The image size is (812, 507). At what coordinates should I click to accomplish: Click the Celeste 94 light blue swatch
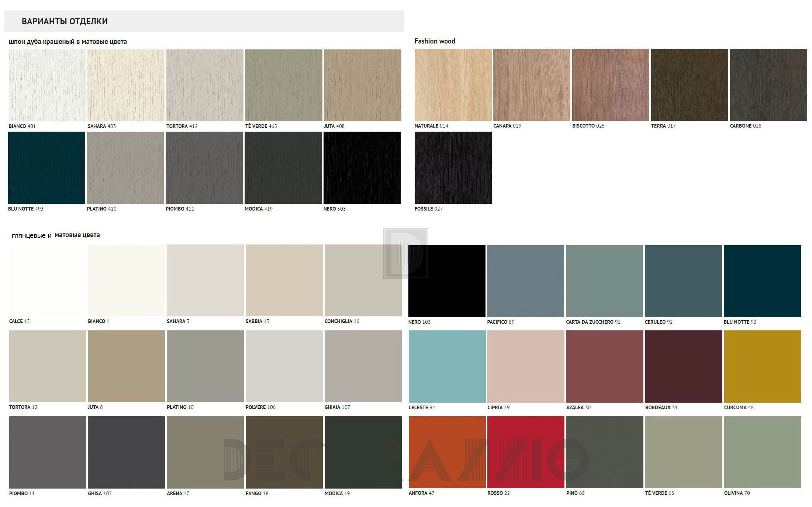click(447, 366)
